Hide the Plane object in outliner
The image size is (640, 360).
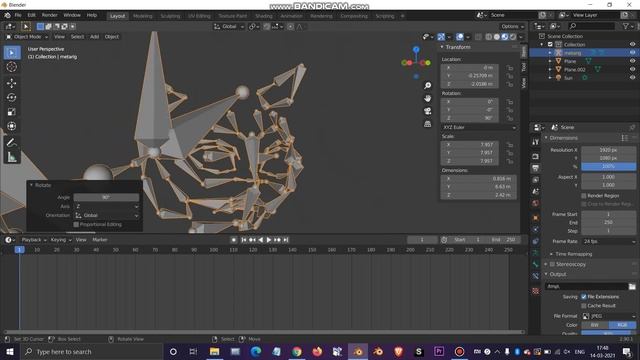click(632, 61)
